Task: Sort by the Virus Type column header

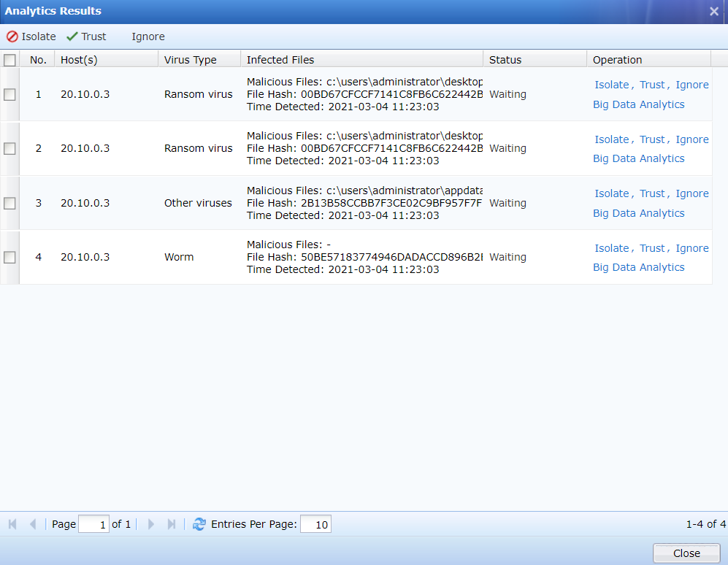Action: (x=191, y=60)
